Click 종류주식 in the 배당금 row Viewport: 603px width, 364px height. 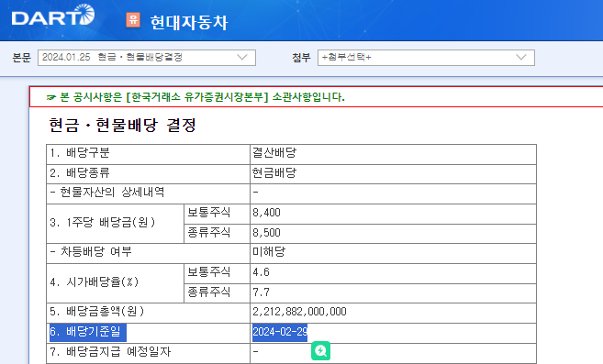[x=209, y=233]
